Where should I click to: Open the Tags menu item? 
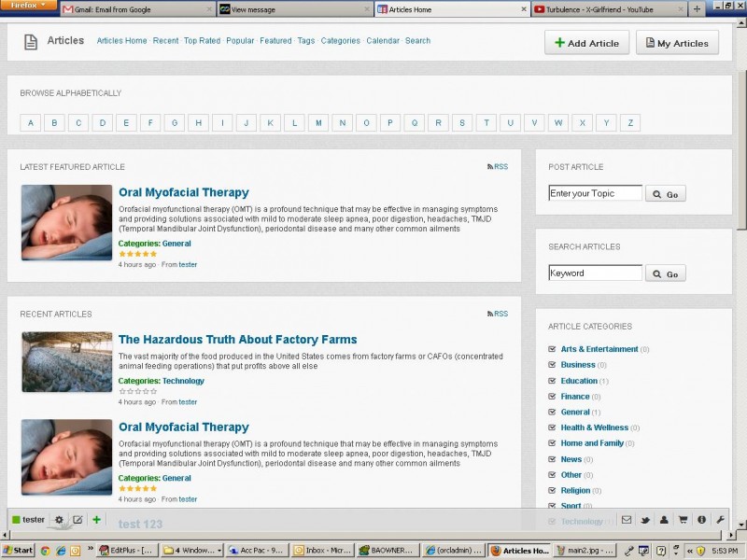(x=306, y=41)
